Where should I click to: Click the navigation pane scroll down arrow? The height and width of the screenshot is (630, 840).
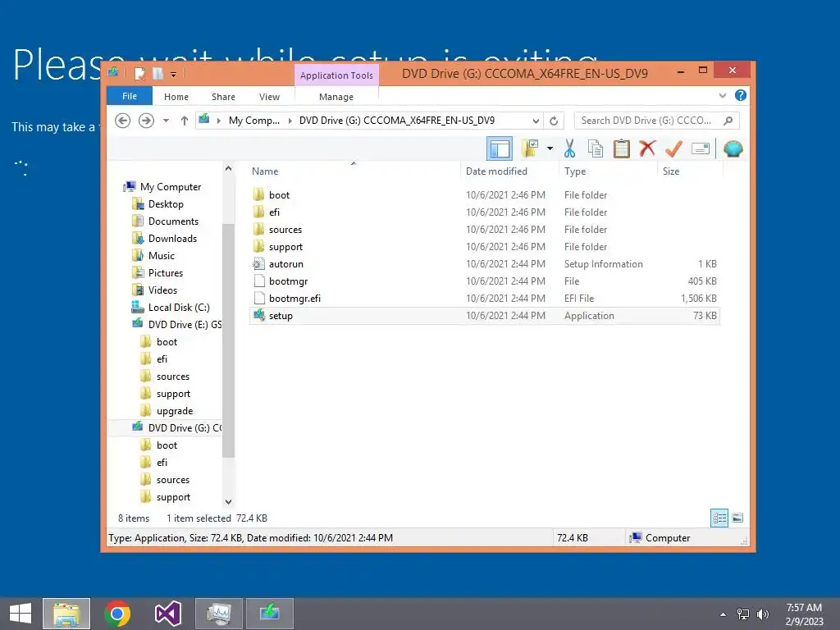(228, 502)
